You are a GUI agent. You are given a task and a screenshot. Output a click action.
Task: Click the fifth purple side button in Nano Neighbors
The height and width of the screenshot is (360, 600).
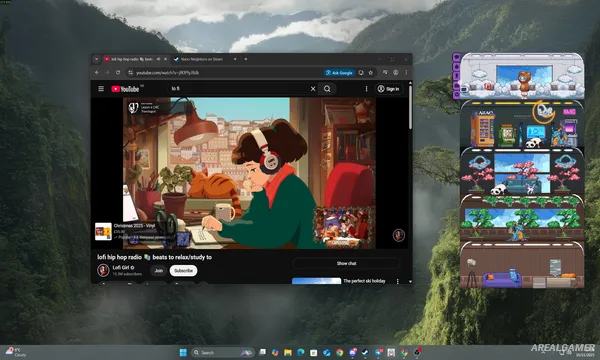point(457,94)
